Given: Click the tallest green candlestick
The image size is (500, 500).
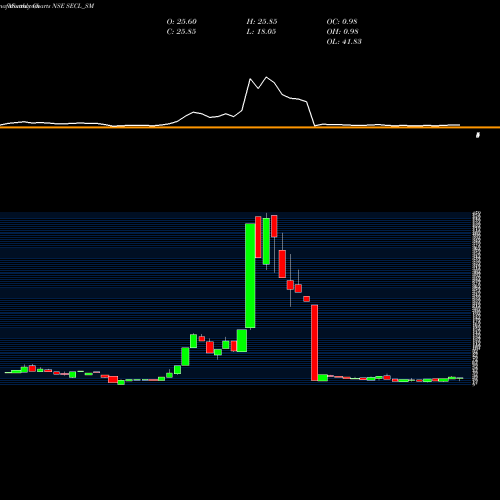Looking at the screenshot, I should (x=250, y=276).
